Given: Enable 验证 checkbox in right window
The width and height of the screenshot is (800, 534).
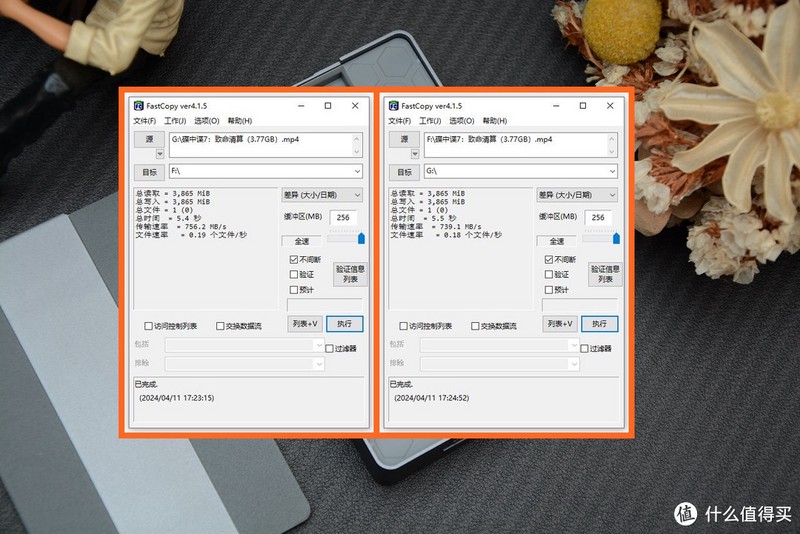Looking at the screenshot, I should 549,274.
